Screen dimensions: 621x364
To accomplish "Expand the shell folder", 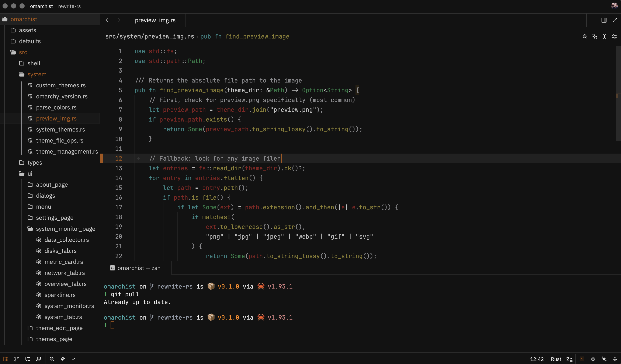I will coord(50,63).
